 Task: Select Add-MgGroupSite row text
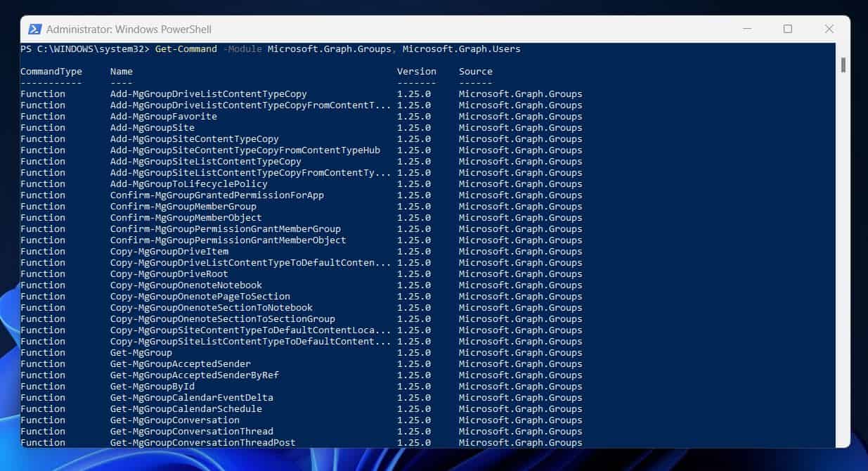[x=153, y=128]
